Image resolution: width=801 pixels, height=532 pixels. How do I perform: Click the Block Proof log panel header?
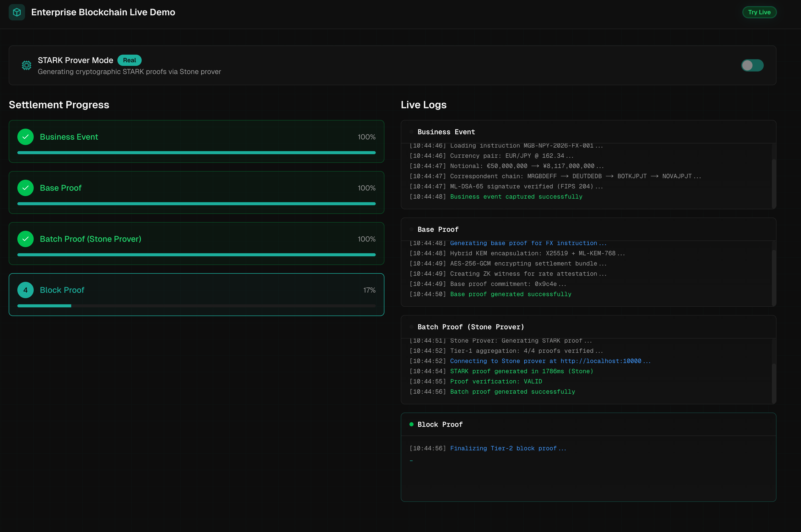point(588,425)
